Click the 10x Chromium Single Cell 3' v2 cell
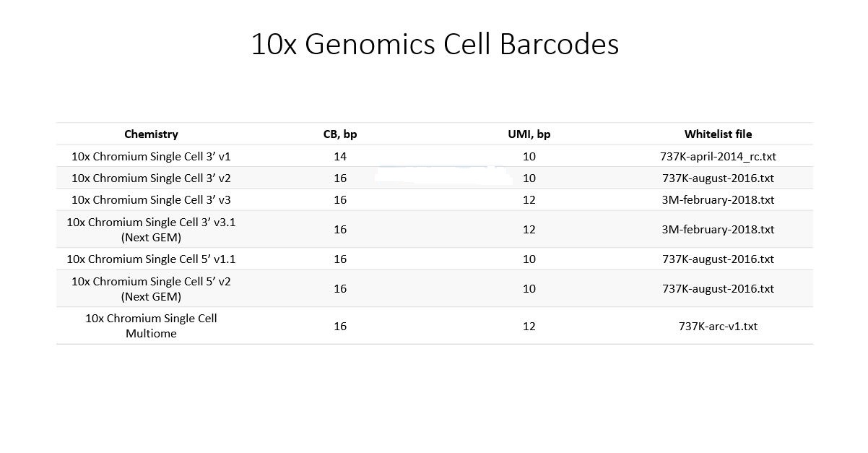 [x=151, y=178]
